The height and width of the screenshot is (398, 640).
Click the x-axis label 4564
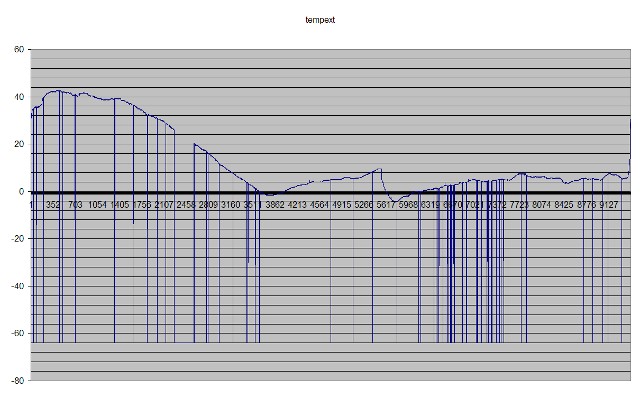coord(319,205)
